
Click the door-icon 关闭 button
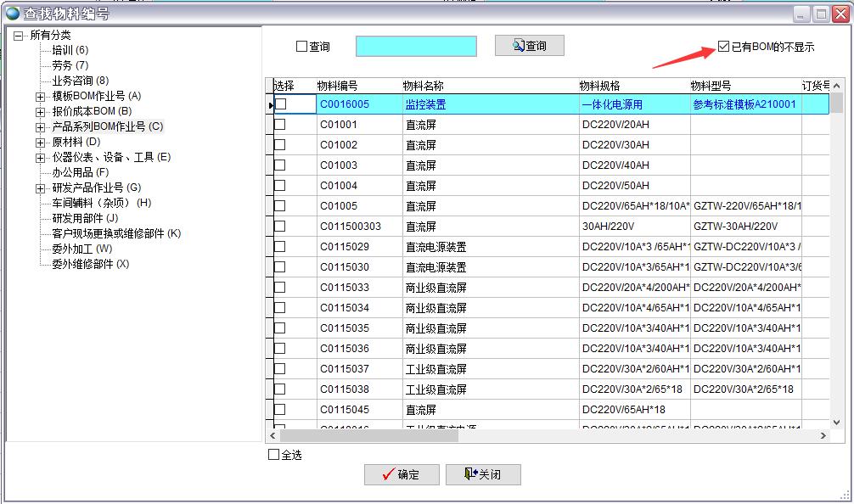[482, 474]
